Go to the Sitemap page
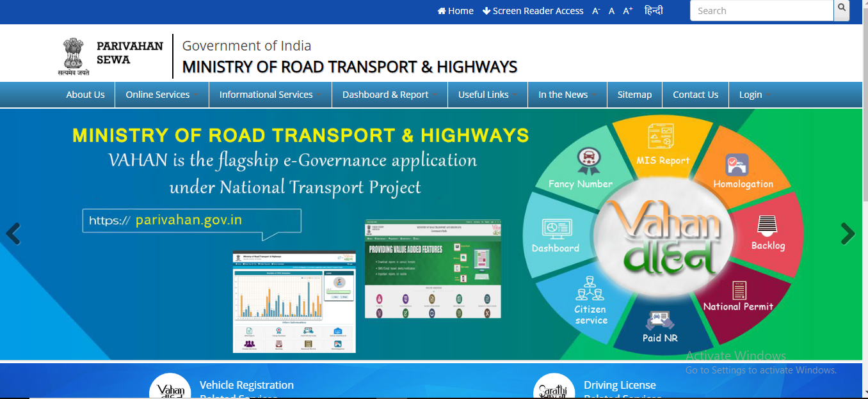868x399 pixels. pos(634,95)
